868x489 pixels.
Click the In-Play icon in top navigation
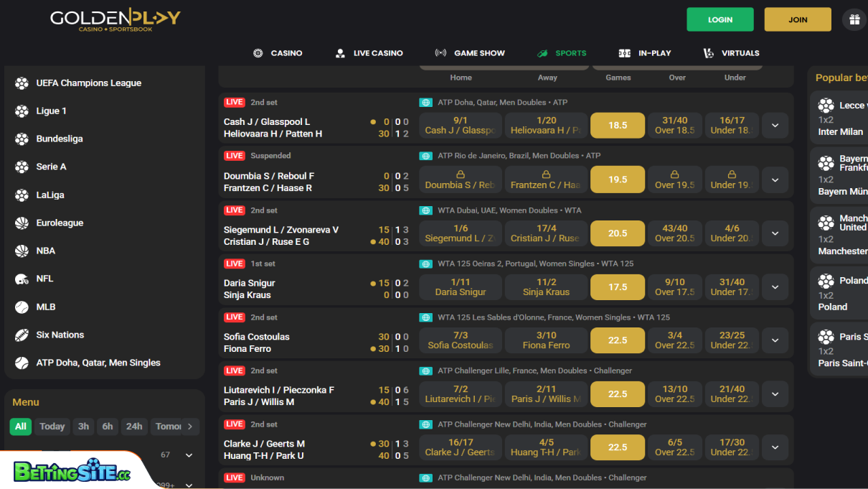click(623, 52)
